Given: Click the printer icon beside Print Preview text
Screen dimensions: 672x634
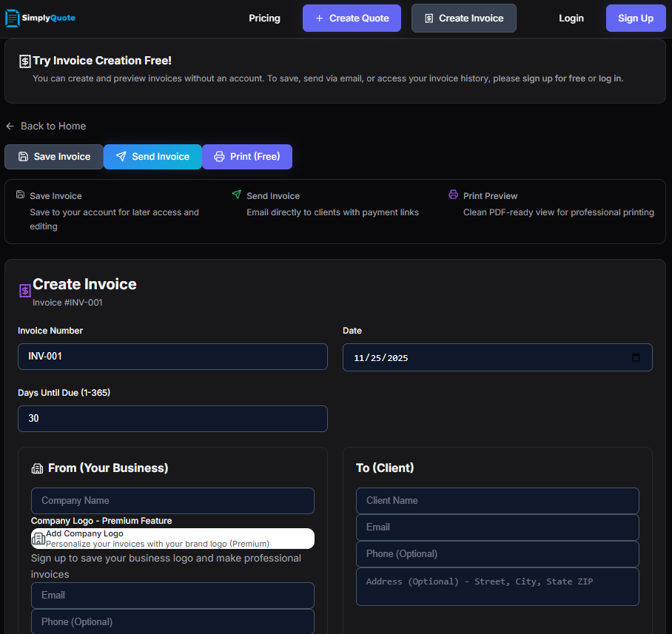Looking at the screenshot, I should 453,195.
